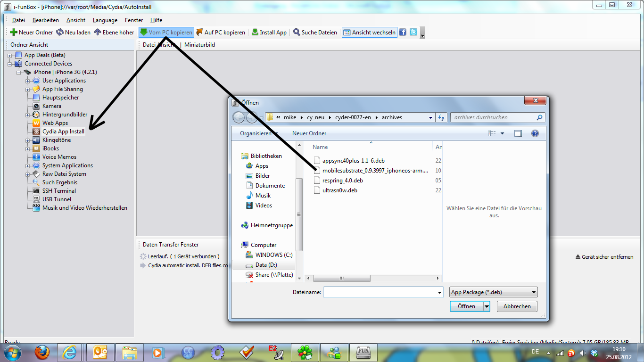Select the mobilesubstrate .deb file
The width and height of the screenshot is (644, 362).
point(372,171)
